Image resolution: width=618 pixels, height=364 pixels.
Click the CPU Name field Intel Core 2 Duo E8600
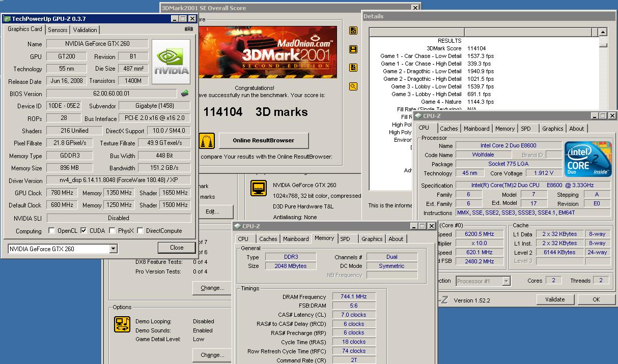pyautogui.click(x=510, y=145)
